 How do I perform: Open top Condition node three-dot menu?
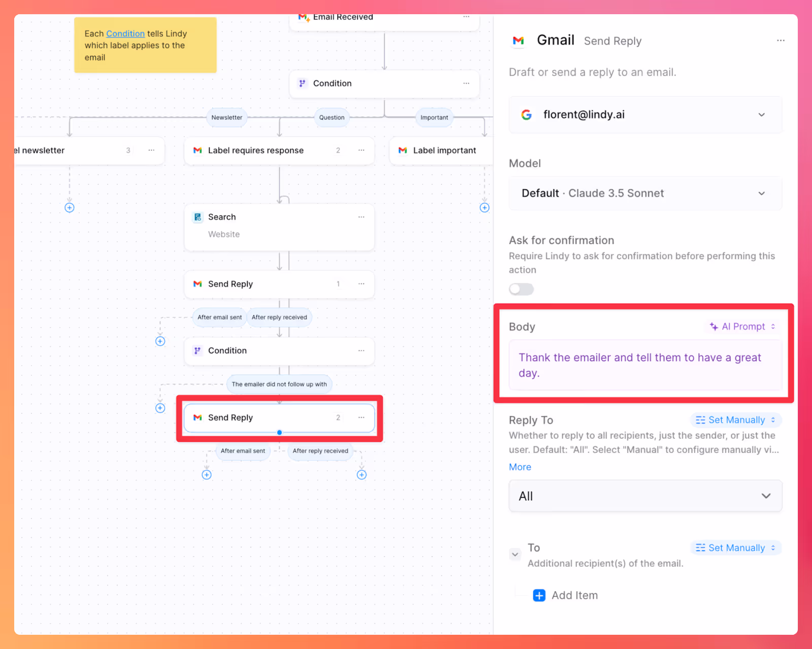click(x=466, y=83)
